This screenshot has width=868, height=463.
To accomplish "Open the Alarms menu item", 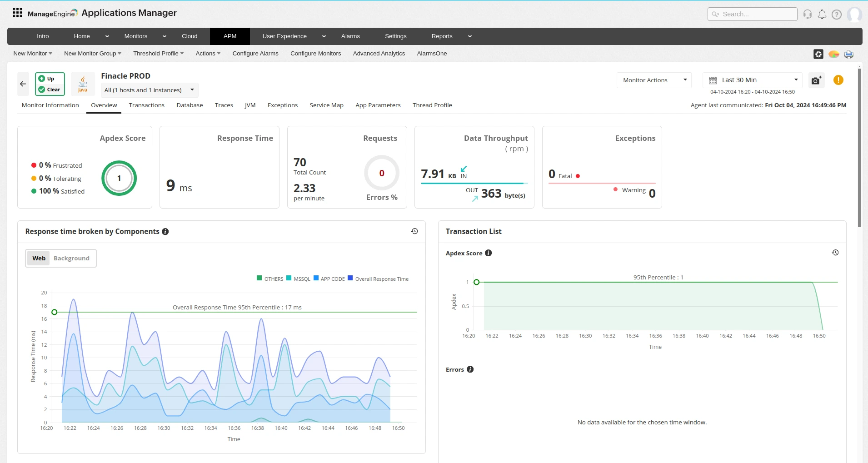I will (x=350, y=36).
